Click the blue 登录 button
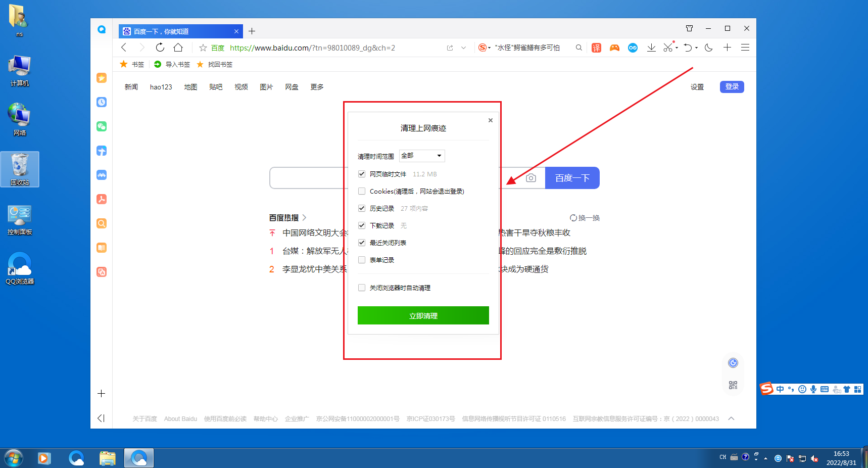This screenshot has width=868, height=468. (732, 86)
